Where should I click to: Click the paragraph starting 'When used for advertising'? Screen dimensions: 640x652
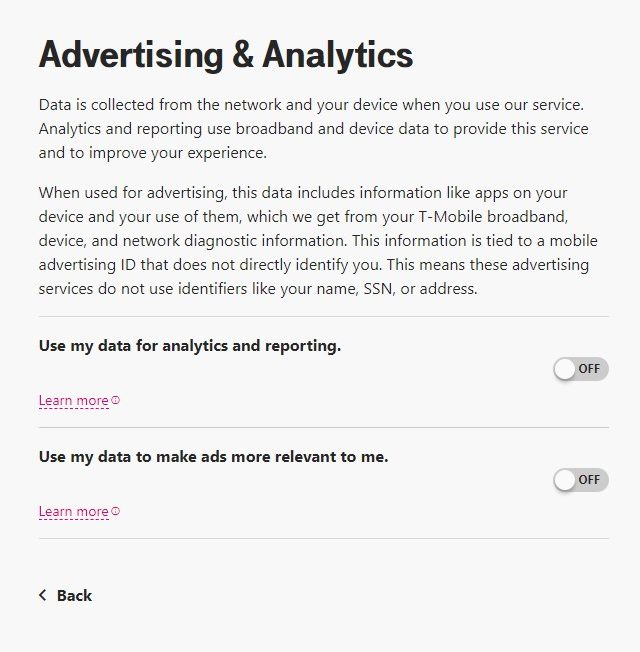(x=313, y=240)
